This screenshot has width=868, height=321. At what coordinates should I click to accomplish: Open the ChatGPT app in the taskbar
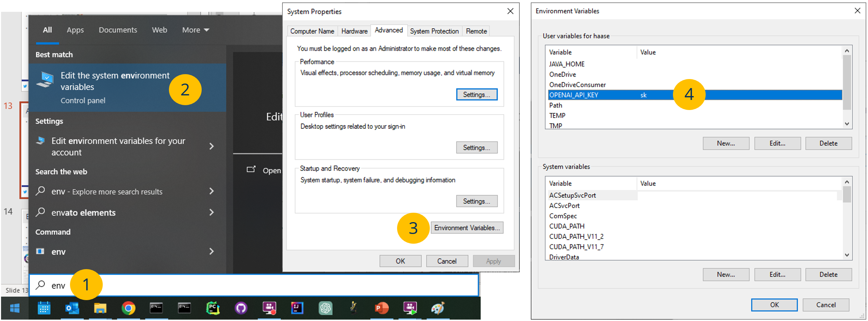coord(325,308)
